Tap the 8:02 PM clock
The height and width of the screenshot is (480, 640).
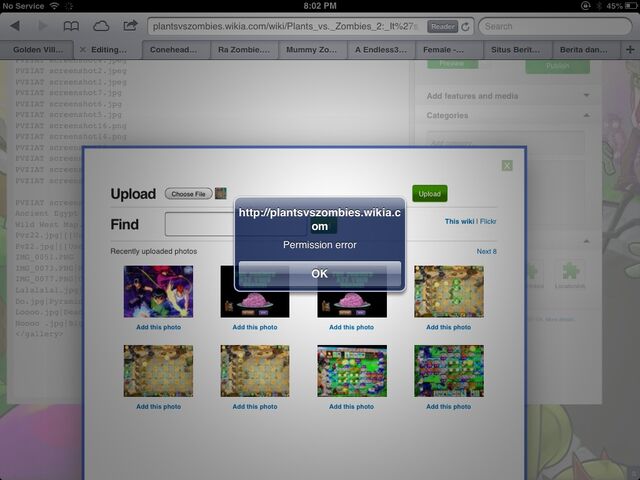pyautogui.click(x=320, y=6)
